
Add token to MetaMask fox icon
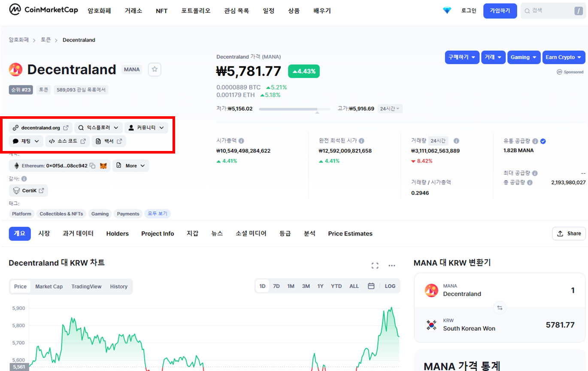(103, 166)
